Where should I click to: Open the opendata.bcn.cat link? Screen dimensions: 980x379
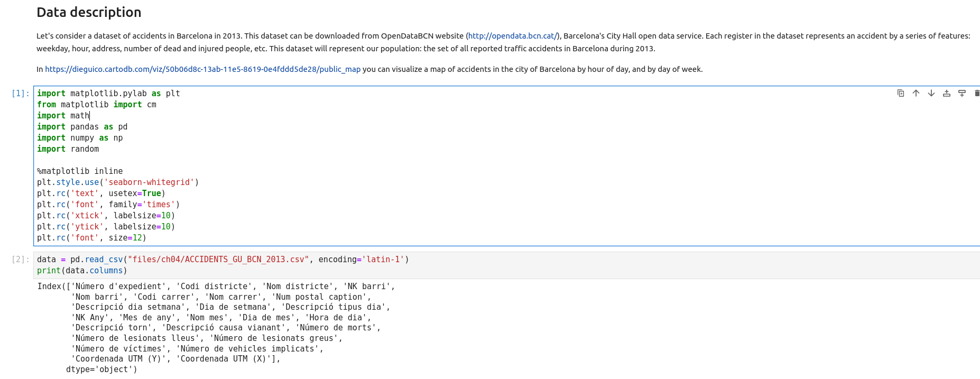point(512,36)
